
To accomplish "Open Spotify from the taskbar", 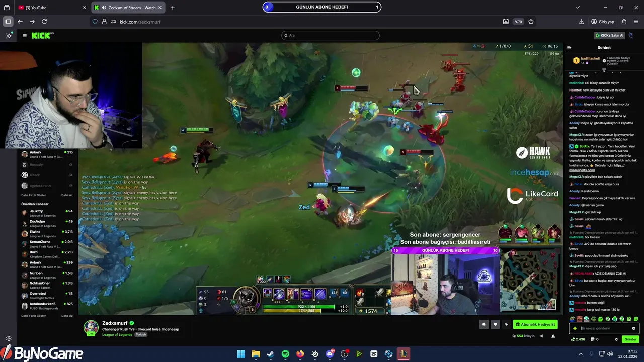I will pyautogui.click(x=285, y=354).
